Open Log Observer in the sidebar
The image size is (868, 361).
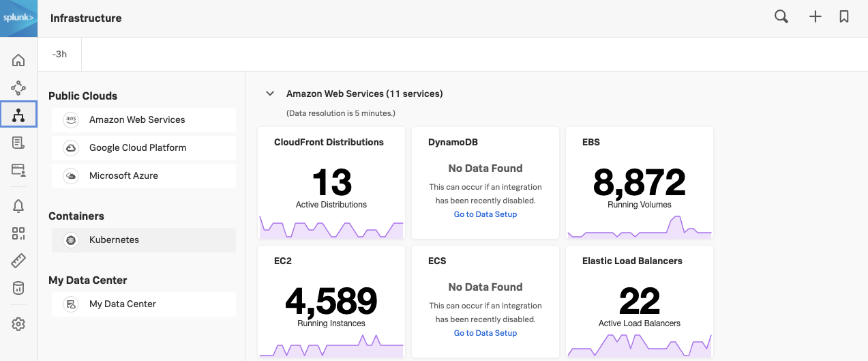[x=18, y=143]
